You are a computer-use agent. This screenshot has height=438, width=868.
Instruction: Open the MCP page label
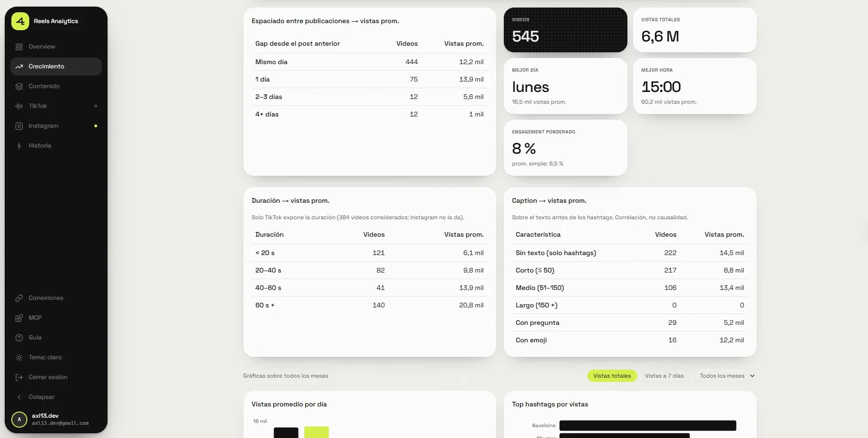35,318
